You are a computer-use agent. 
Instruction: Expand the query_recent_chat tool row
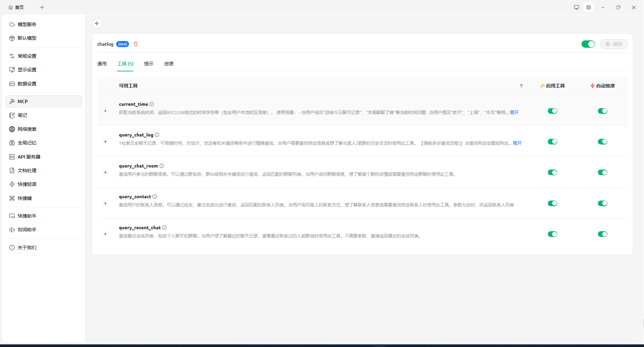point(105,234)
